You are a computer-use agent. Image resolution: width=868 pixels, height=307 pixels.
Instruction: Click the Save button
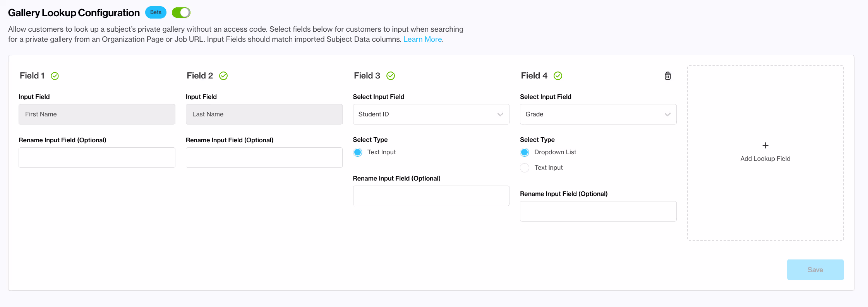(x=815, y=270)
